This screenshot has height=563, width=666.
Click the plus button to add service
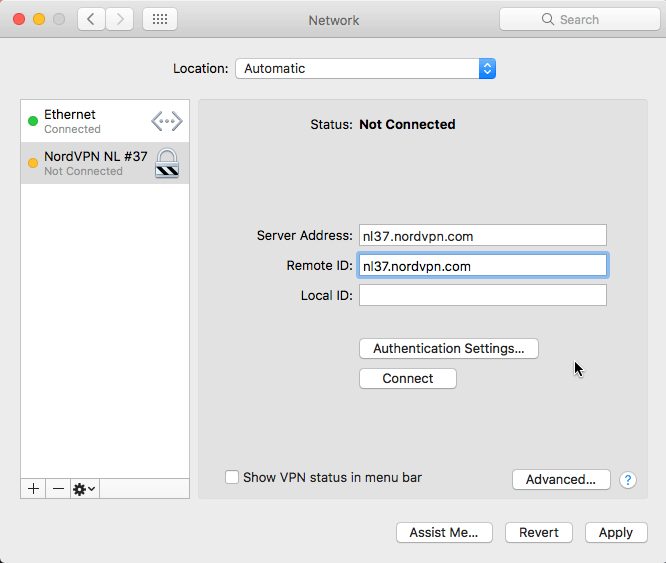click(x=33, y=488)
